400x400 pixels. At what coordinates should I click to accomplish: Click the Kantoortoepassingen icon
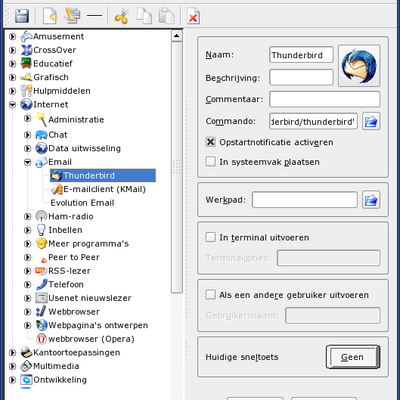(x=26, y=352)
